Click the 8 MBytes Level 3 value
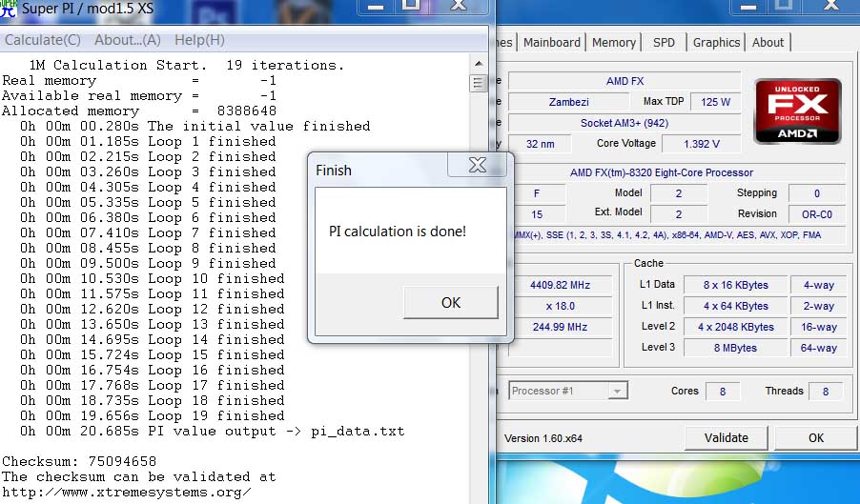This screenshot has height=504, width=860. pyautogui.click(x=735, y=348)
